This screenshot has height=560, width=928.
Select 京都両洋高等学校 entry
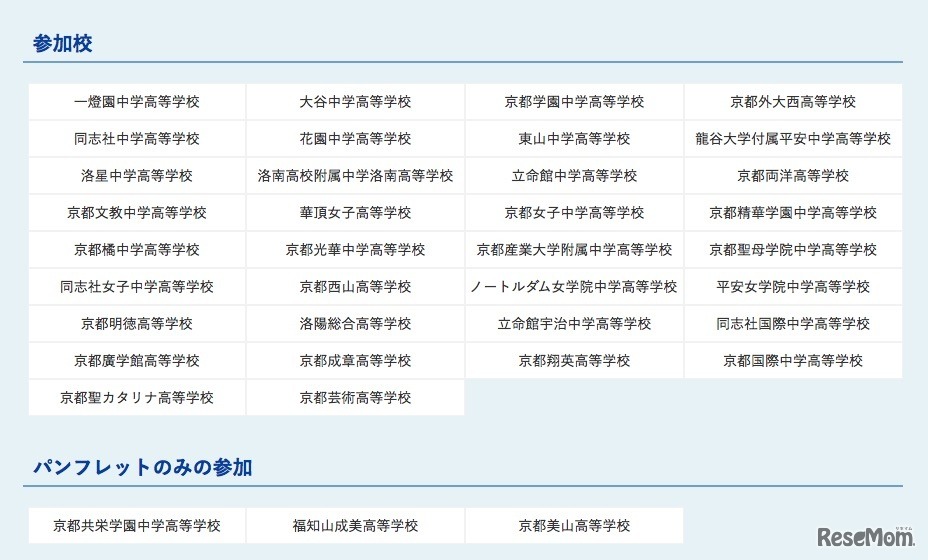793,176
